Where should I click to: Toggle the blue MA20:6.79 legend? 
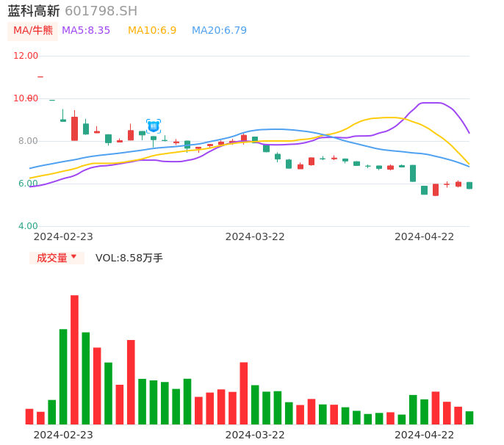point(219,31)
